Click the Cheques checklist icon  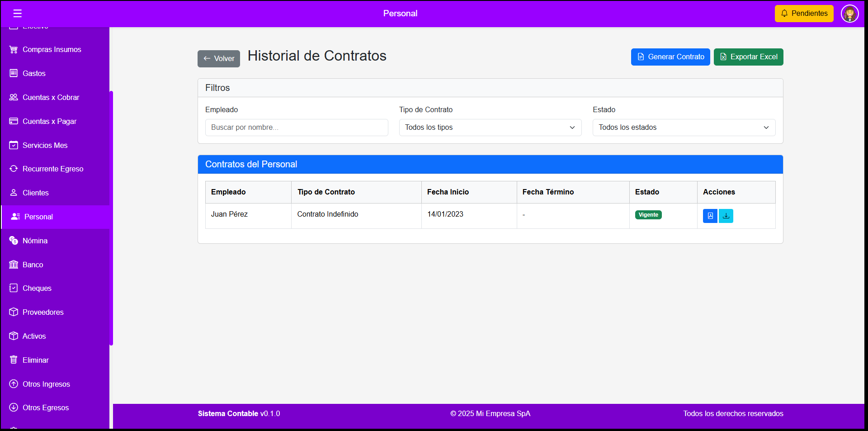click(x=14, y=288)
